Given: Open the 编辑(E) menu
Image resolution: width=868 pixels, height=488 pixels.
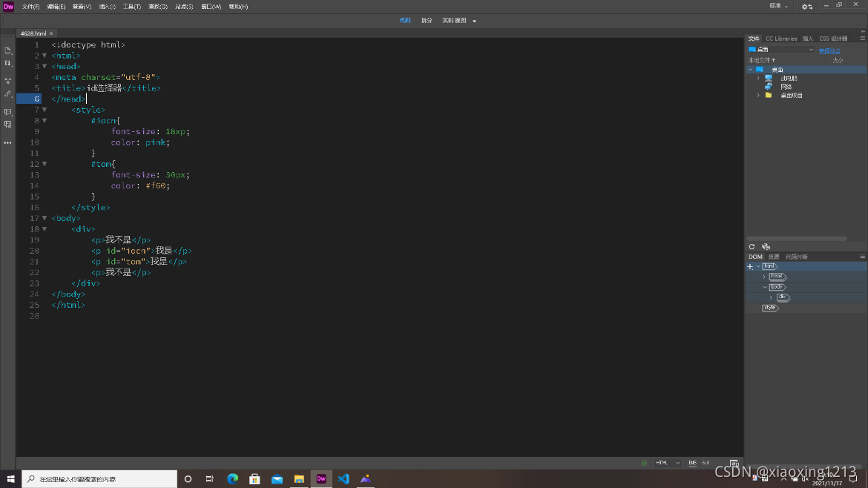Looking at the screenshot, I should pyautogui.click(x=56, y=7).
